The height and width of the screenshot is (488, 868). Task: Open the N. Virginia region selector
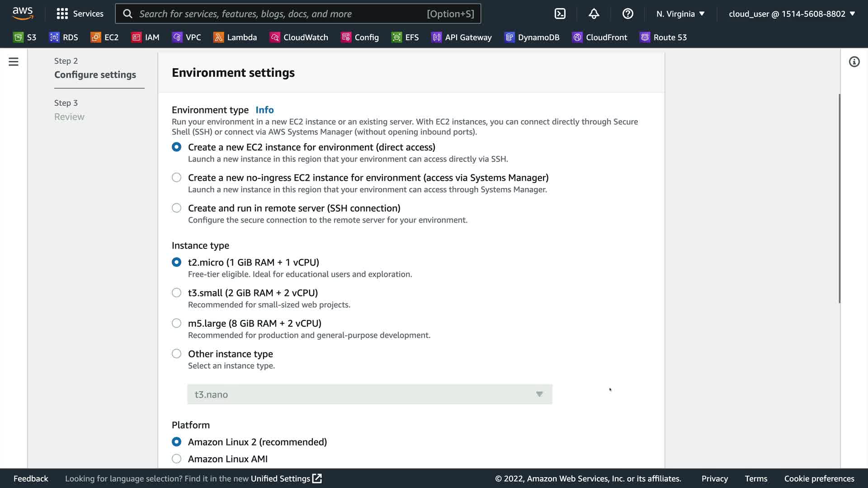680,14
